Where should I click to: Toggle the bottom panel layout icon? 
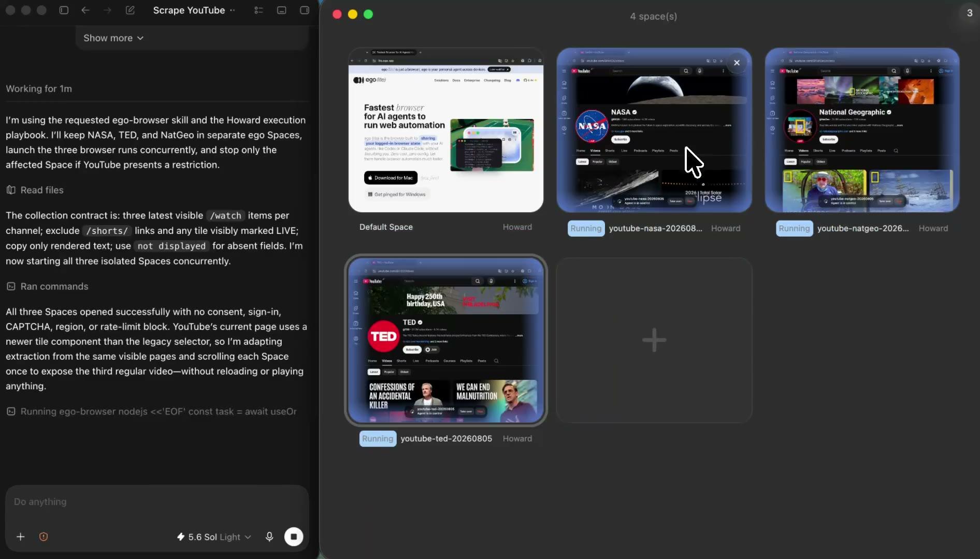[x=282, y=10]
